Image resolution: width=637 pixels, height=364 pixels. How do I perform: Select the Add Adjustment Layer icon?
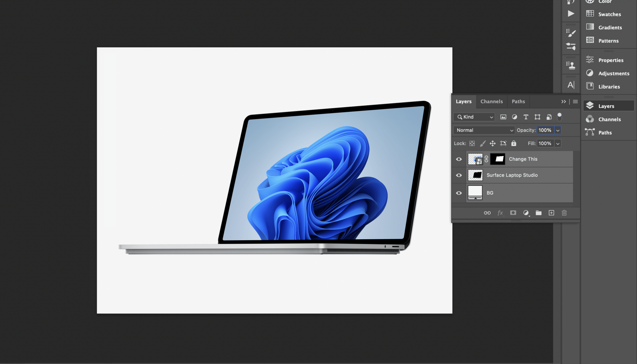[x=526, y=213]
